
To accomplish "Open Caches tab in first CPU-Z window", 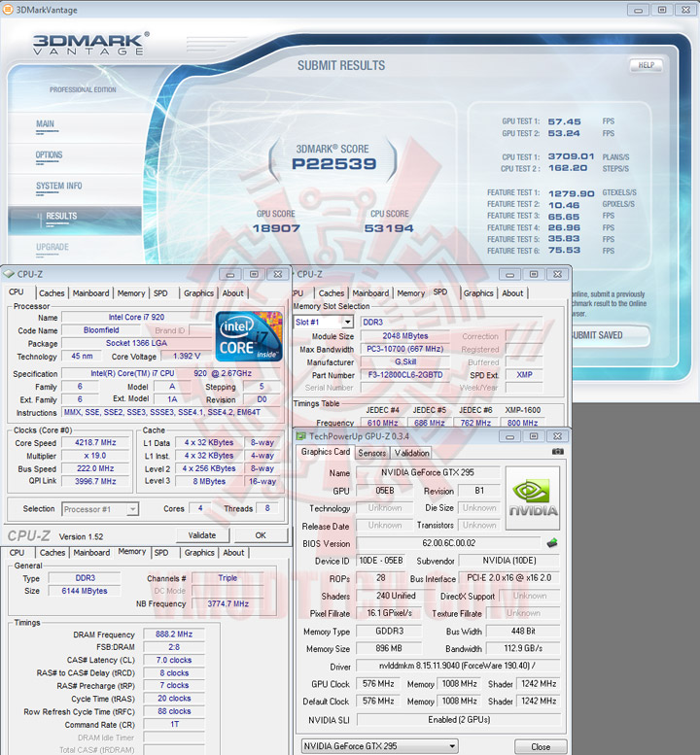I will tap(52, 293).
